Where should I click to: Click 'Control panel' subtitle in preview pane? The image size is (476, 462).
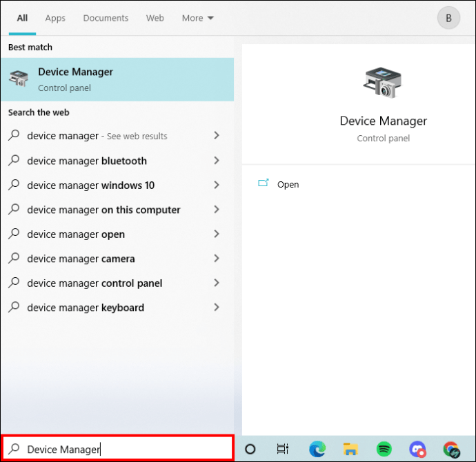point(383,139)
